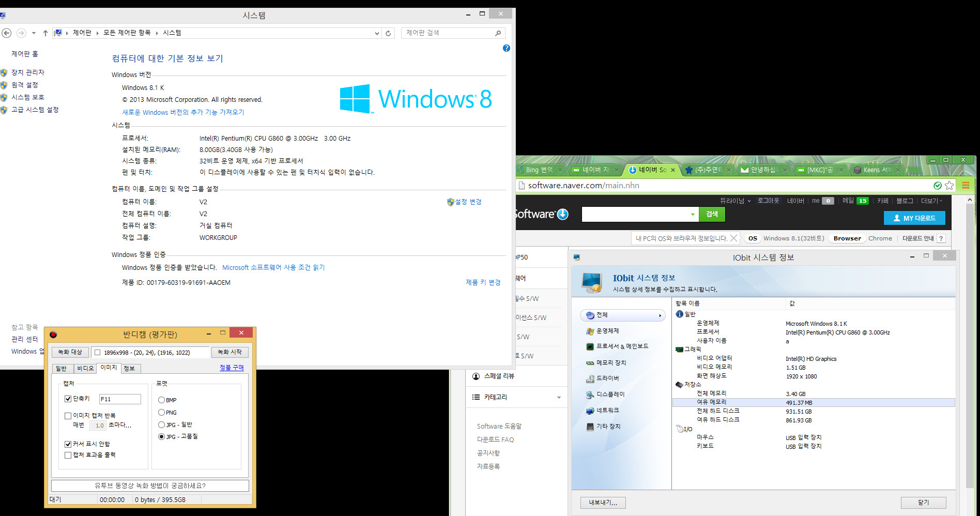980x516 pixels.
Task: Open address bar history dropdown in System window
Action: [x=377, y=33]
